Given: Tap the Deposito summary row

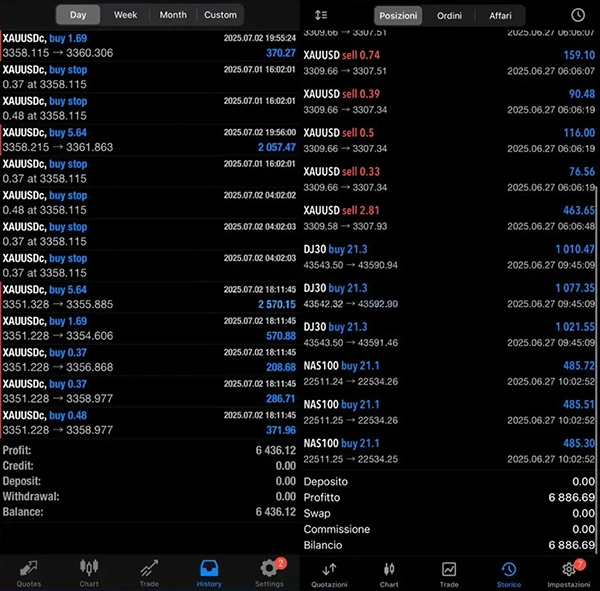Looking at the screenshot, I should tap(449, 482).
